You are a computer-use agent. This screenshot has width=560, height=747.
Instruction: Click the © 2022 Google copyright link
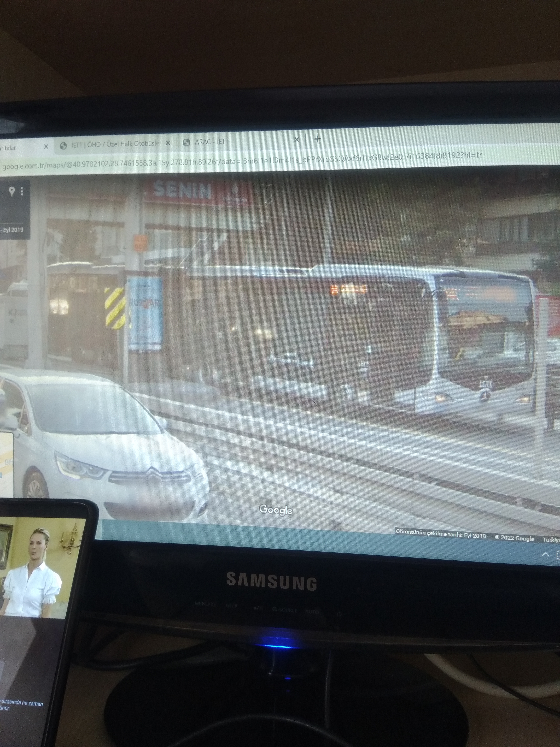(x=514, y=538)
